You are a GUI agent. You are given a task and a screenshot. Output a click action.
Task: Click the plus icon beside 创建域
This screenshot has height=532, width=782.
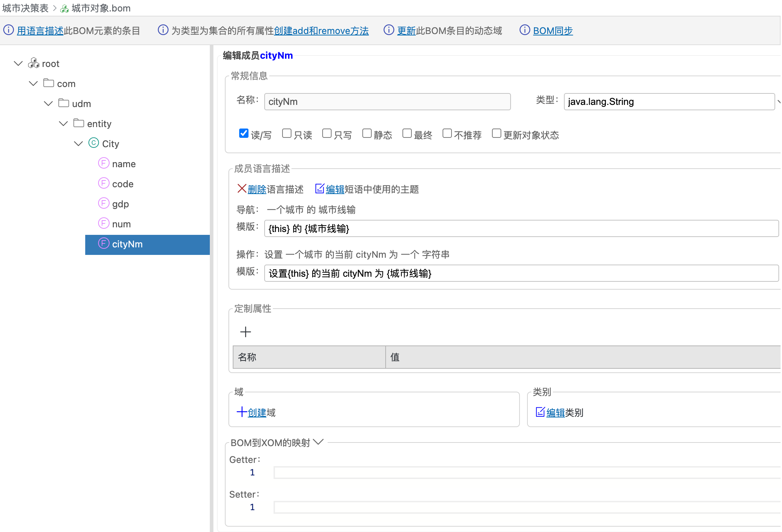242,412
